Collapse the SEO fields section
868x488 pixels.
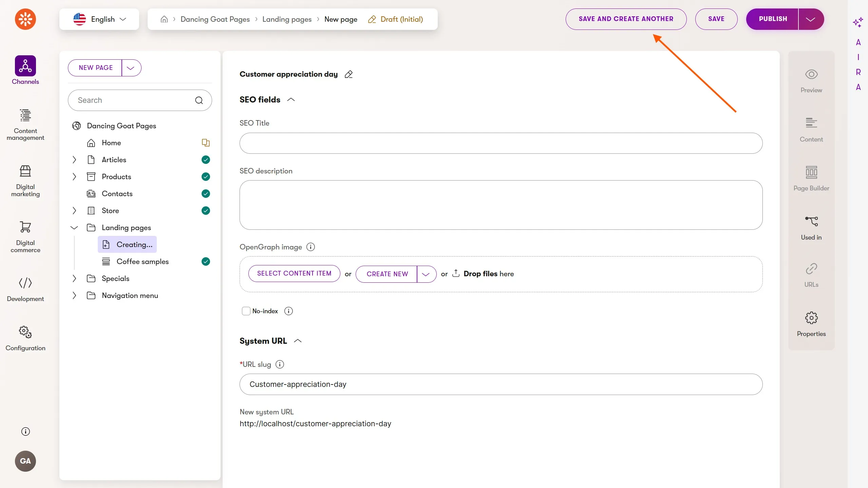(x=291, y=100)
